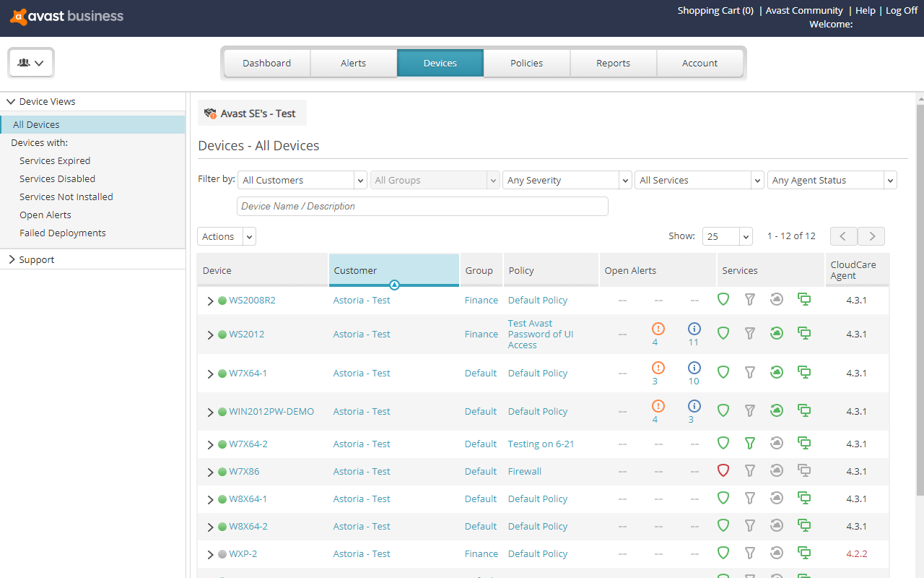The image size is (924, 578).
Task: Expand the device row for W7X64-1
Action: click(209, 373)
